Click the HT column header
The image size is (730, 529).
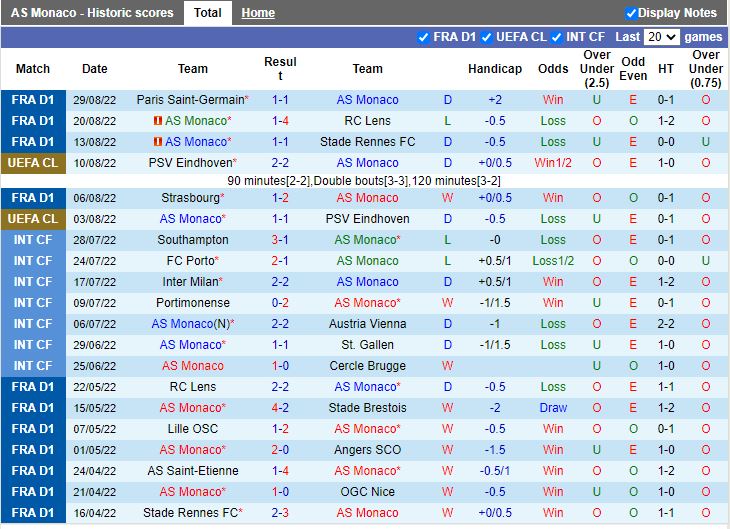tap(666, 68)
